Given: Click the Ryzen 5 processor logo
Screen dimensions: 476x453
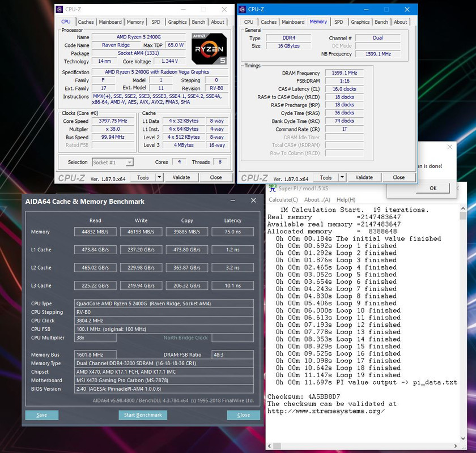Looking at the screenshot, I should click(x=209, y=49).
